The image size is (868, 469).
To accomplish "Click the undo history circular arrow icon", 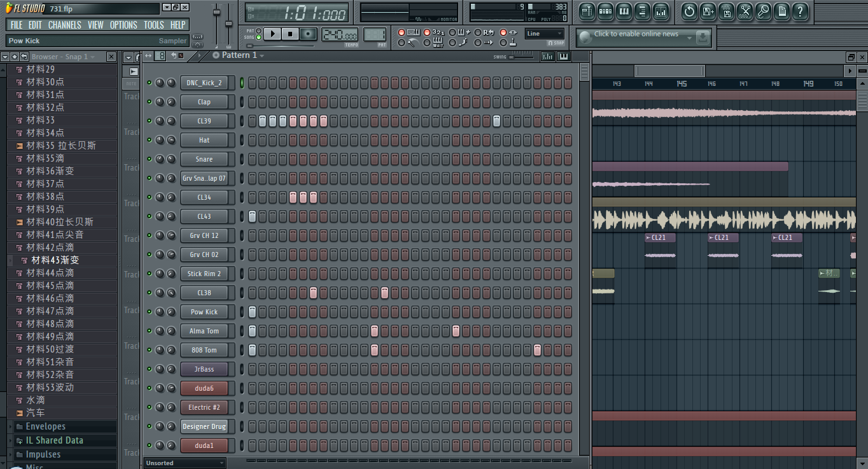I will coord(689,11).
